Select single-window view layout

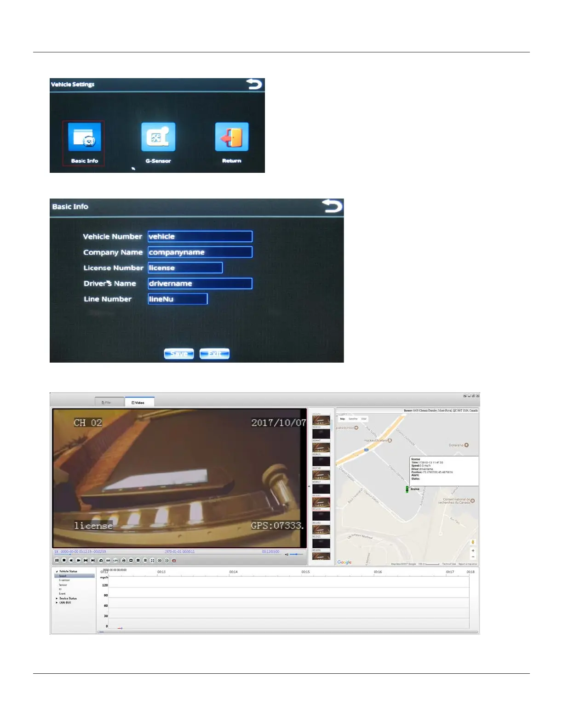click(x=131, y=560)
